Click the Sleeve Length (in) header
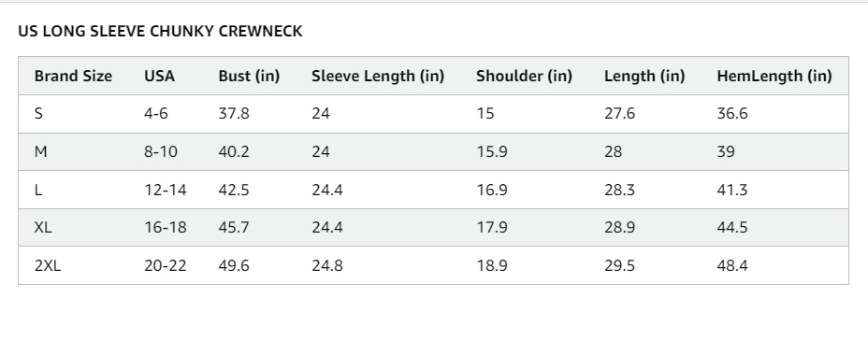This screenshot has width=868, height=340. coord(378,76)
